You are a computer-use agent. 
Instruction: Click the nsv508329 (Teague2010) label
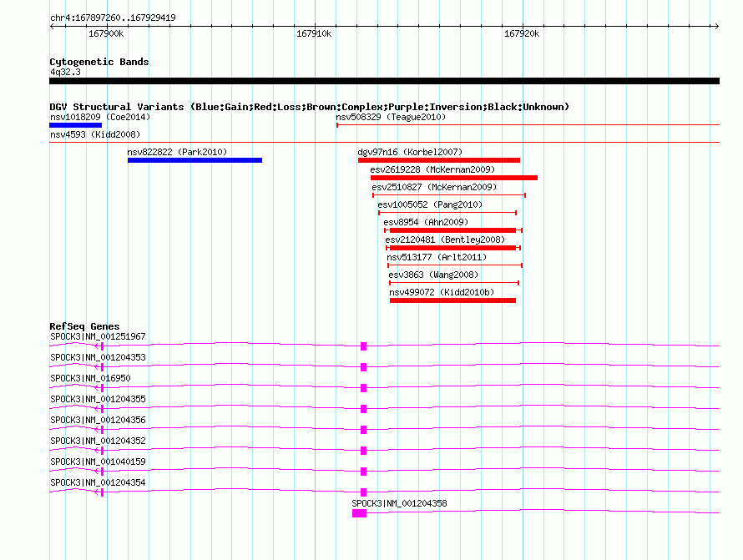[391, 117]
